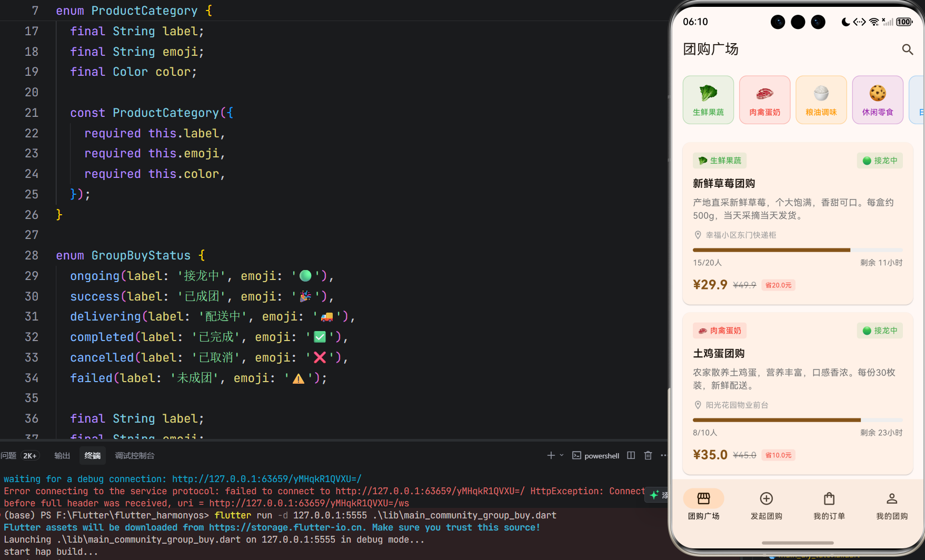
Task: Open the terminal profile dropdown chevron
Action: click(x=561, y=455)
